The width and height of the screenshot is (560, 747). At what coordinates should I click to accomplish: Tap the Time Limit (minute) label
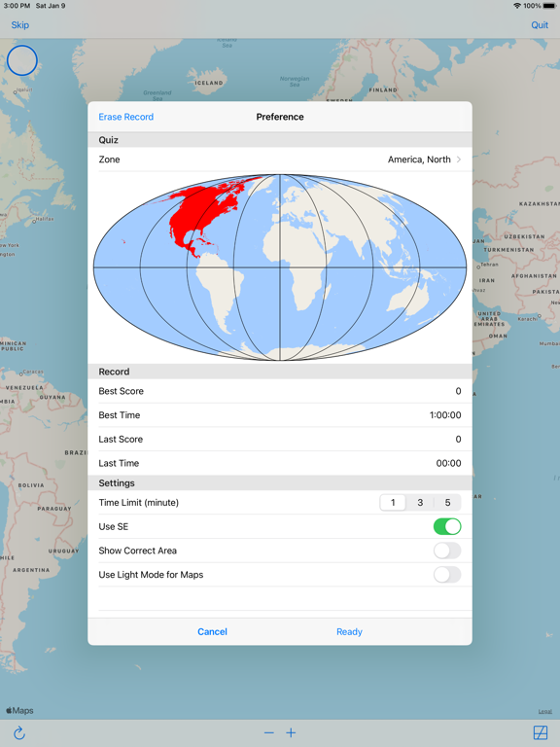139,503
